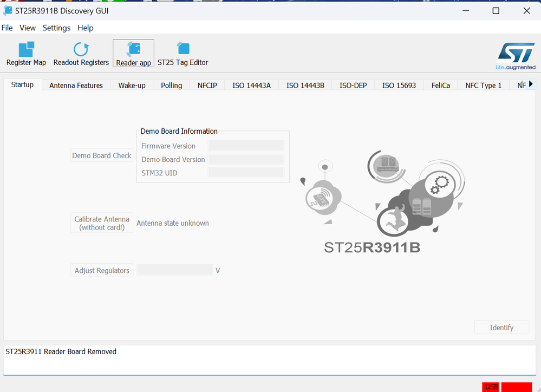
Task: Open the Help menu
Action: point(85,28)
